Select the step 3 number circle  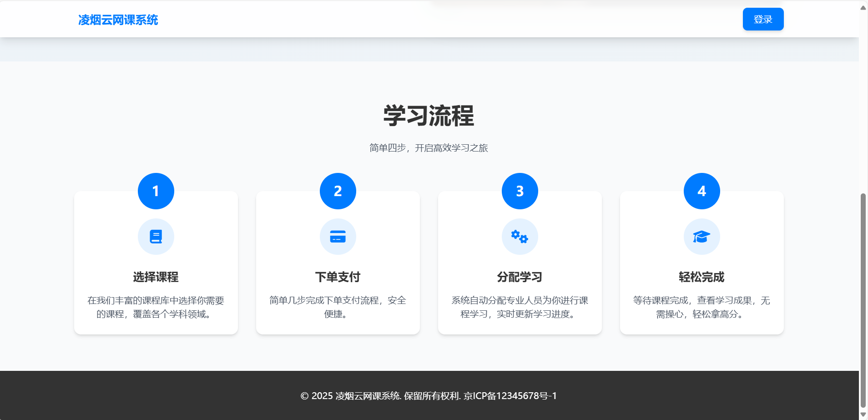520,191
